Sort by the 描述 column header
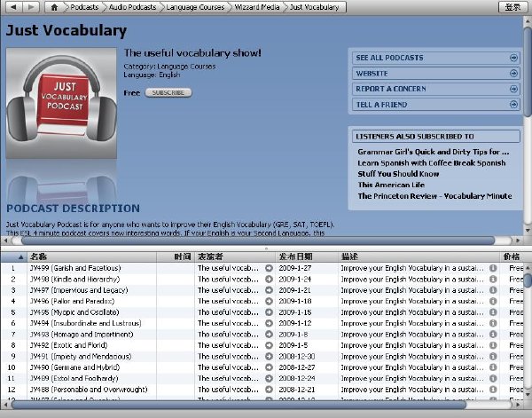 coord(419,256)
